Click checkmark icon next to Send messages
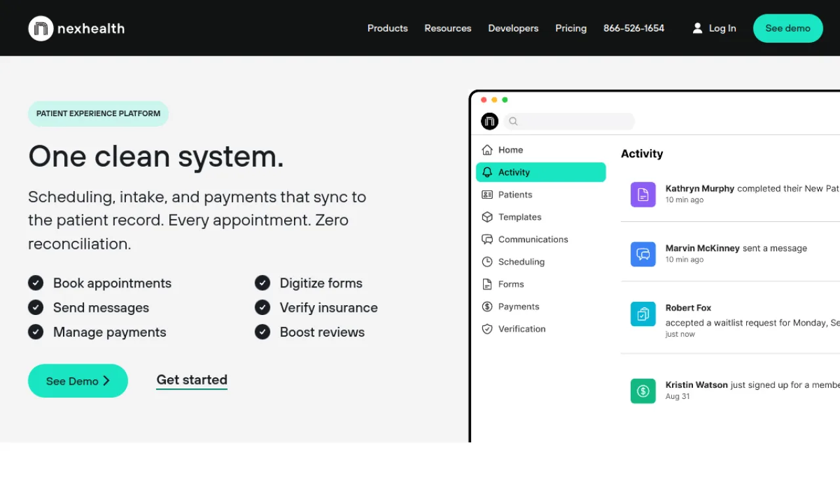The width and height of the screenshot is (840, 504). tap(35, 307)
